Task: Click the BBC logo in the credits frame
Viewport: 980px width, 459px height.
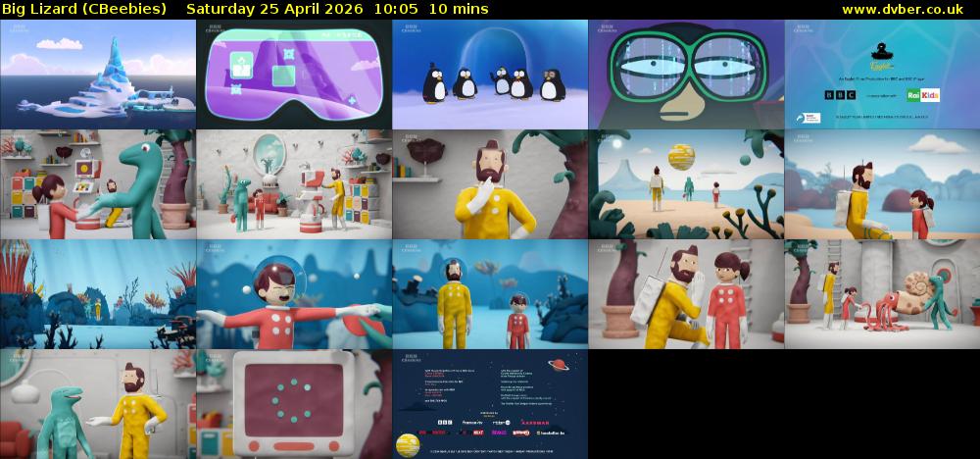Action: [x=838, y=95]
